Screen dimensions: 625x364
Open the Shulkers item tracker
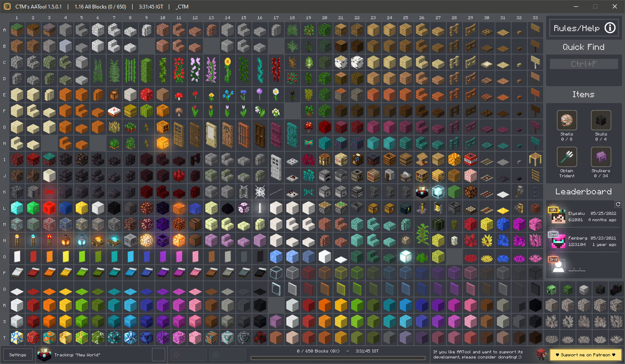(x=601, y=157)
